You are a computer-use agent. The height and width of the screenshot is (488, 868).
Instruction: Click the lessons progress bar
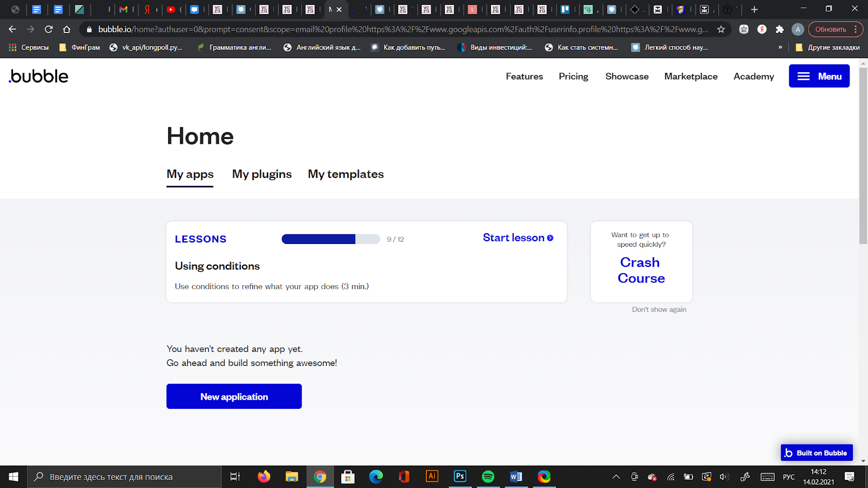click(x=330, y=239)
